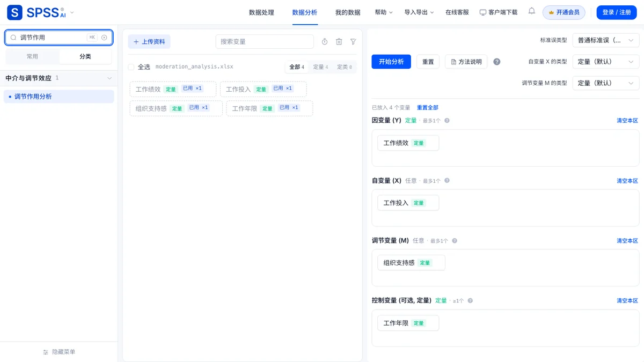Open 方法说明
644x362 pixels.
click(466, 62)
